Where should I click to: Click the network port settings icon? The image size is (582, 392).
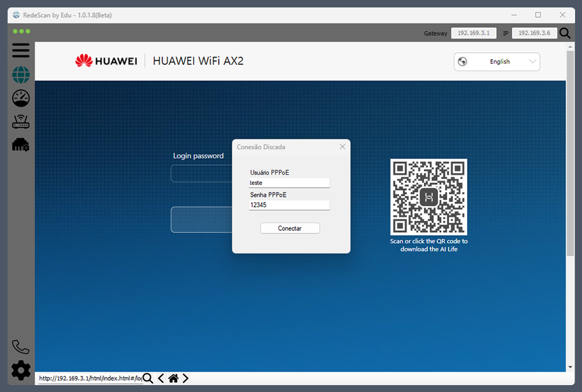point(21,144)
